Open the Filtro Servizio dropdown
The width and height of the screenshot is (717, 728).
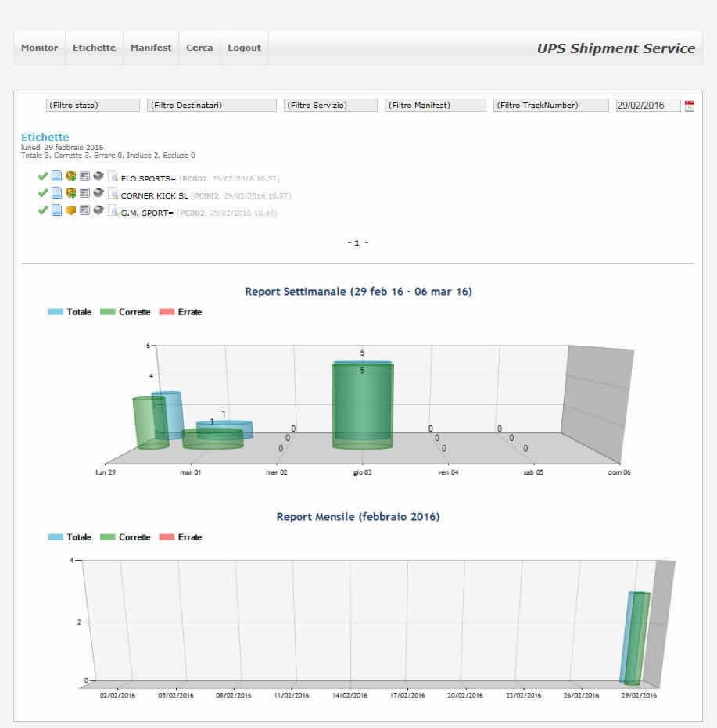[x=331, y=106]
